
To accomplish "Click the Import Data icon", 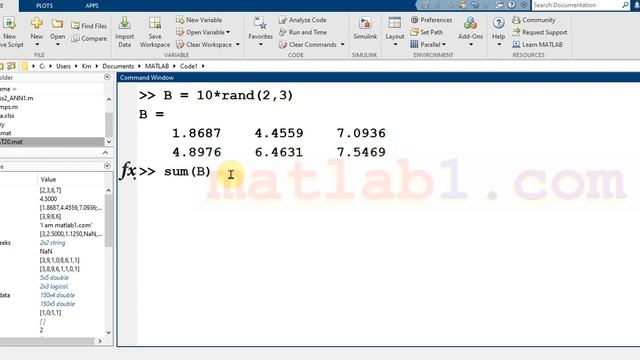I will pos(124,23).
